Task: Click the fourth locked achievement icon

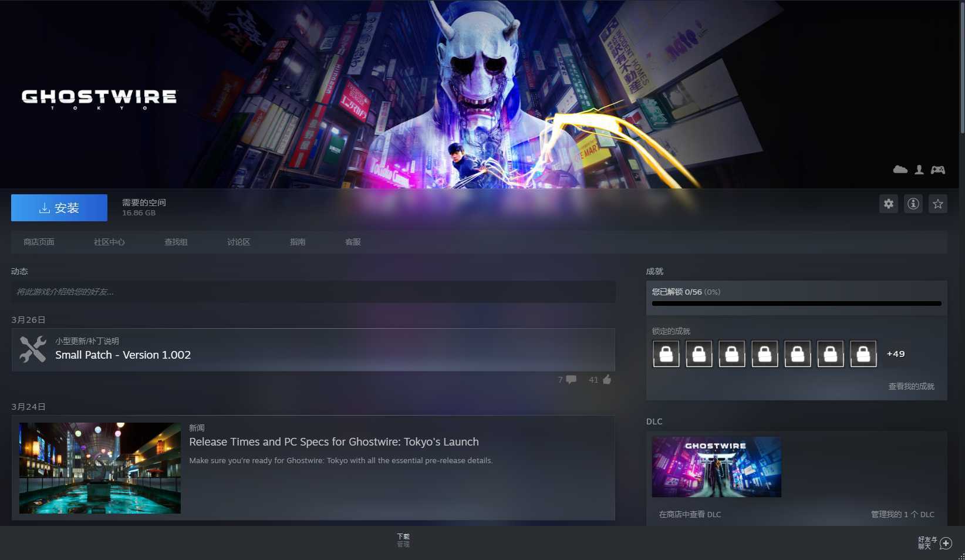Action: [x=765, y=354]
